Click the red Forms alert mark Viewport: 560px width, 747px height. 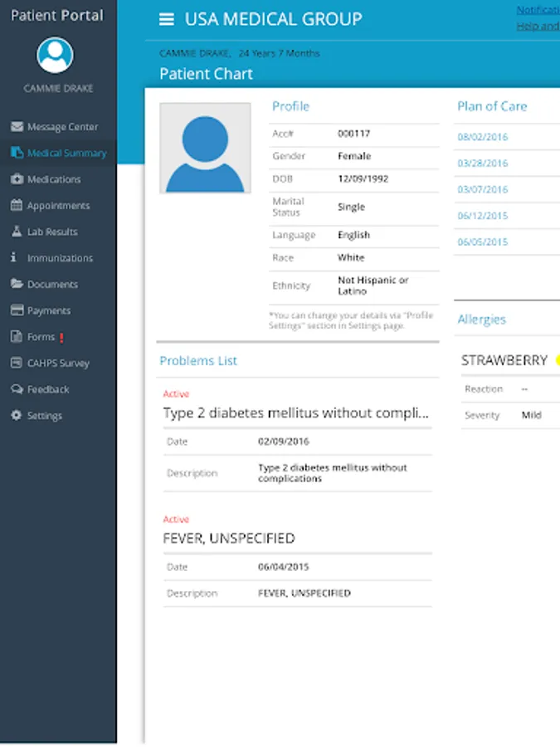(61, 337)
